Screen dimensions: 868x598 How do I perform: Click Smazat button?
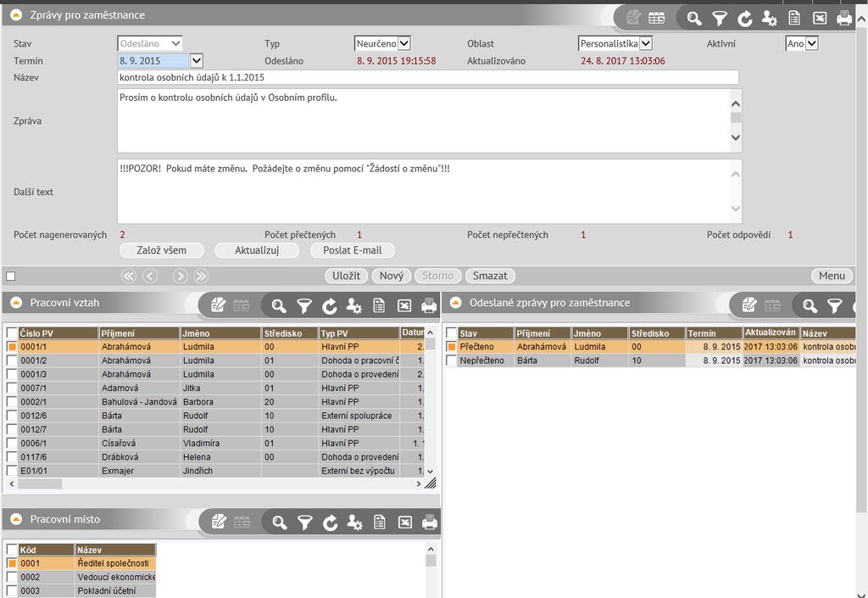[x=490, y=276]
